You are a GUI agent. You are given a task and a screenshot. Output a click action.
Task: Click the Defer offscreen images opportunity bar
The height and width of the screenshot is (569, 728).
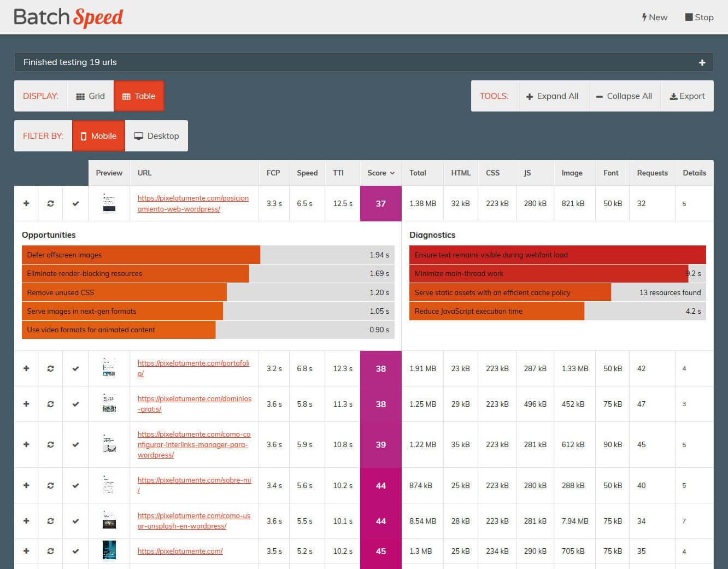pos(208,255)
